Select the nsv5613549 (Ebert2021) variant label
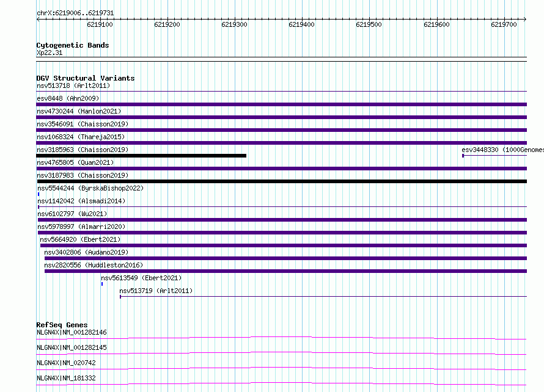Image resolution: width=544 pixels, height=392 pixels. click(141, 278)
